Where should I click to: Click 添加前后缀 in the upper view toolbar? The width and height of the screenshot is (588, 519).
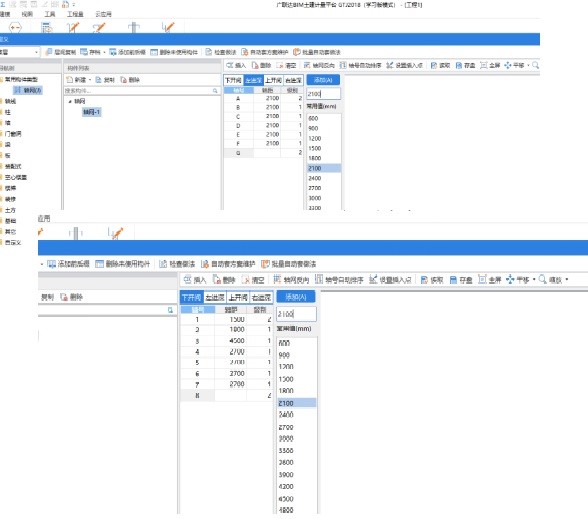tap(128, 52)
